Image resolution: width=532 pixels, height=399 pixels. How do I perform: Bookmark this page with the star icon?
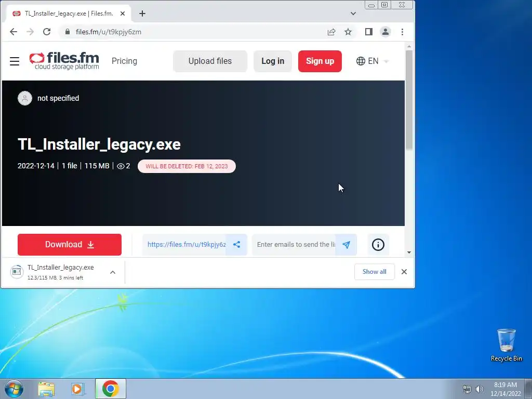(x=348, y=32)
